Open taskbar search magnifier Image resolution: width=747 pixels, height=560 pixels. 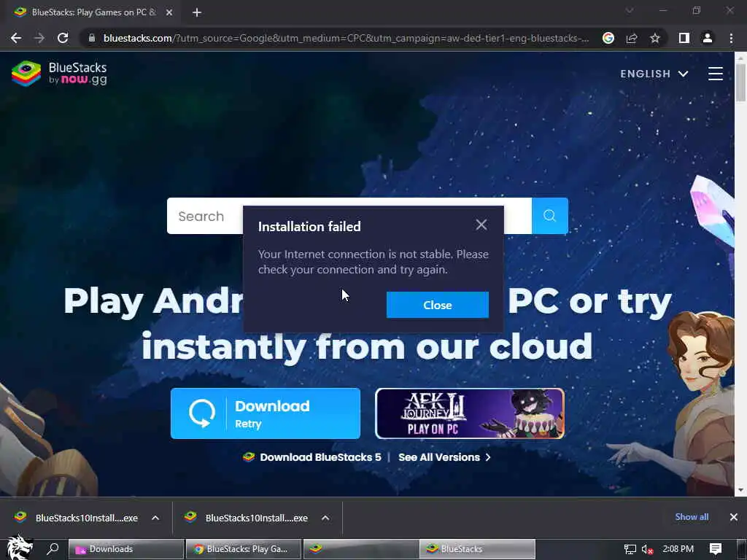click(x=53, y=549)
